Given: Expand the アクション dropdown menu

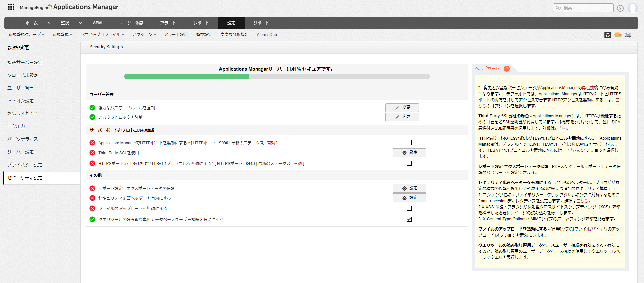Looking at the screenshot, I should 144,35.
